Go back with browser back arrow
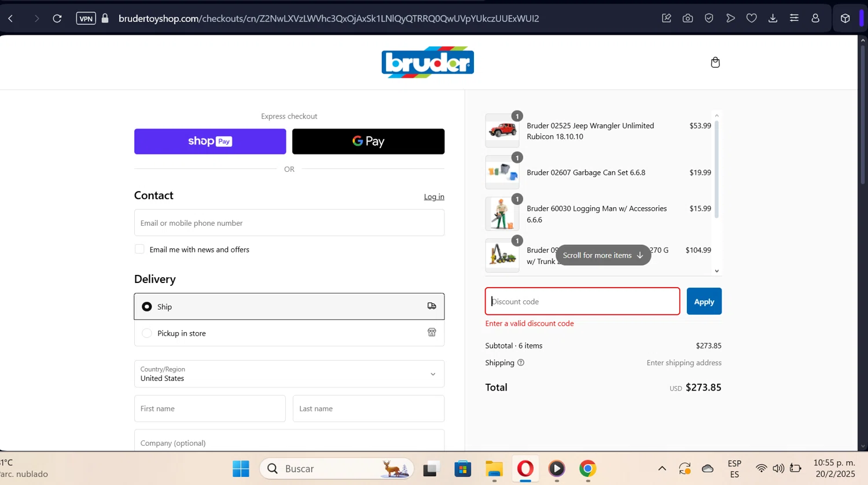This screenshot has width=868, height=485. [10, 19]
